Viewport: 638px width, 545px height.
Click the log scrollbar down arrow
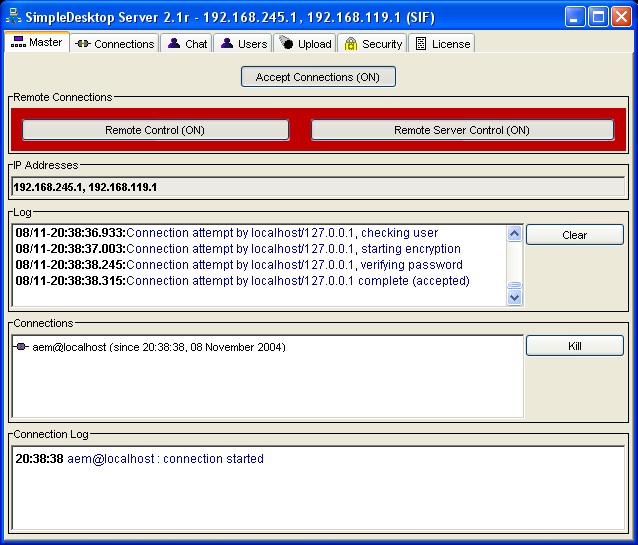pyautogui.click(x=515, y=298)
